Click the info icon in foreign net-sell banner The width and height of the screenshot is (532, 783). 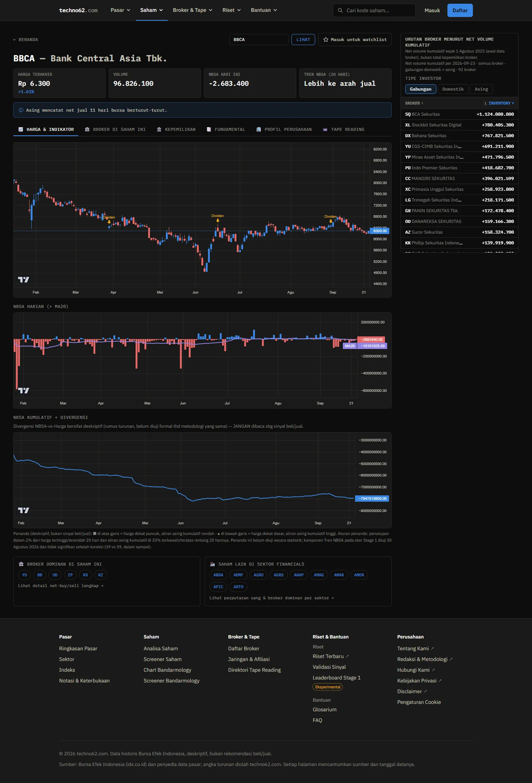click(21, 110)
